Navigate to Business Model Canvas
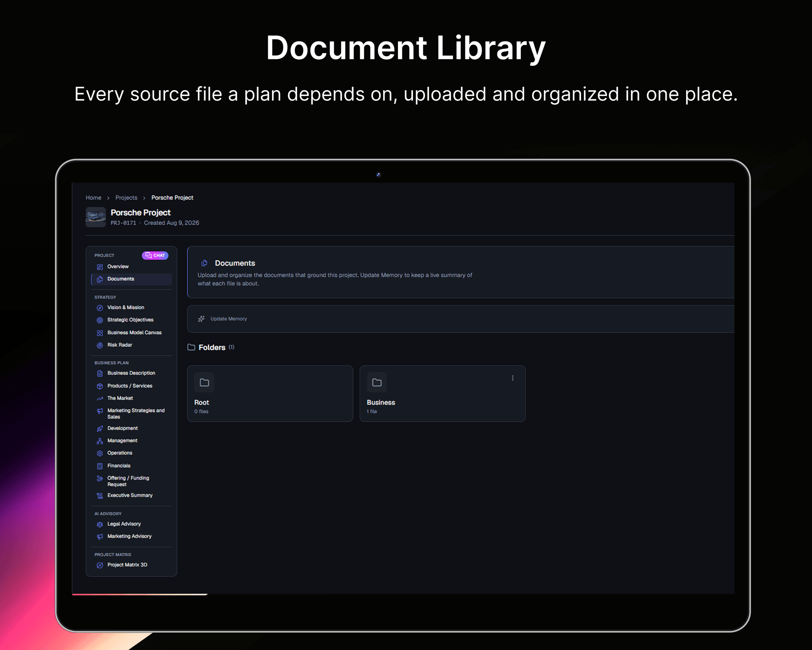This screenshot has width=812, height=650. tap(132, 333)
